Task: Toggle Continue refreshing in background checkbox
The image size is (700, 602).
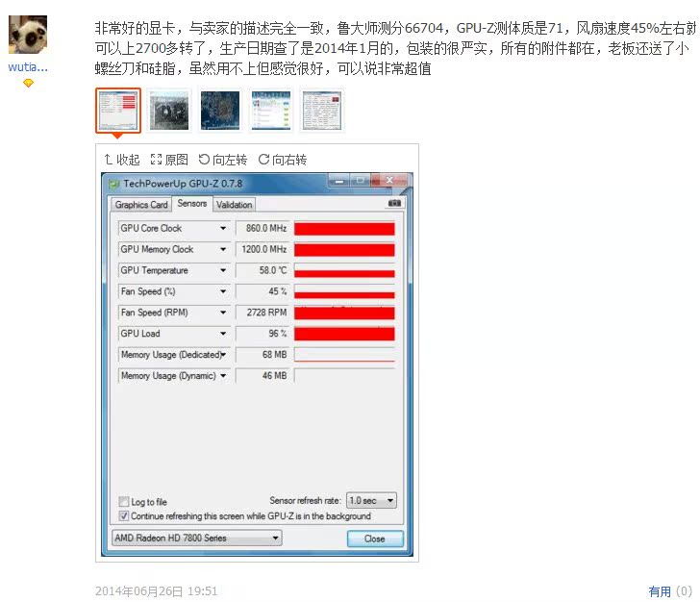Action: [124, 515]
